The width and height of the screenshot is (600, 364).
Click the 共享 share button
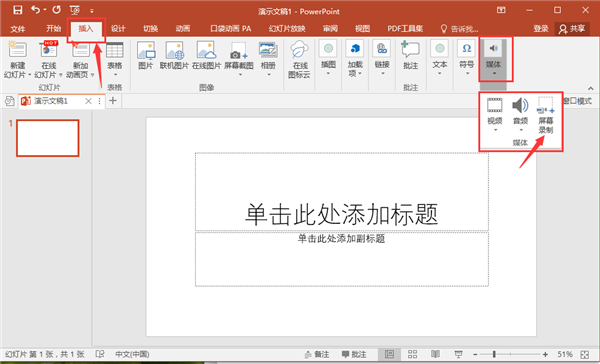[x=572, y=29]
